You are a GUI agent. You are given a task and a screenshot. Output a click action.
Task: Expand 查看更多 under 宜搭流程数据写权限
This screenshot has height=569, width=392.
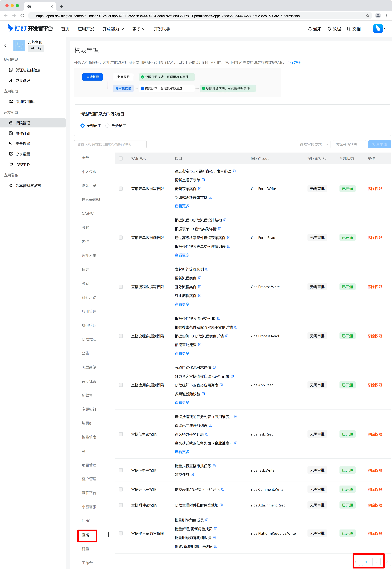(182, 304)
